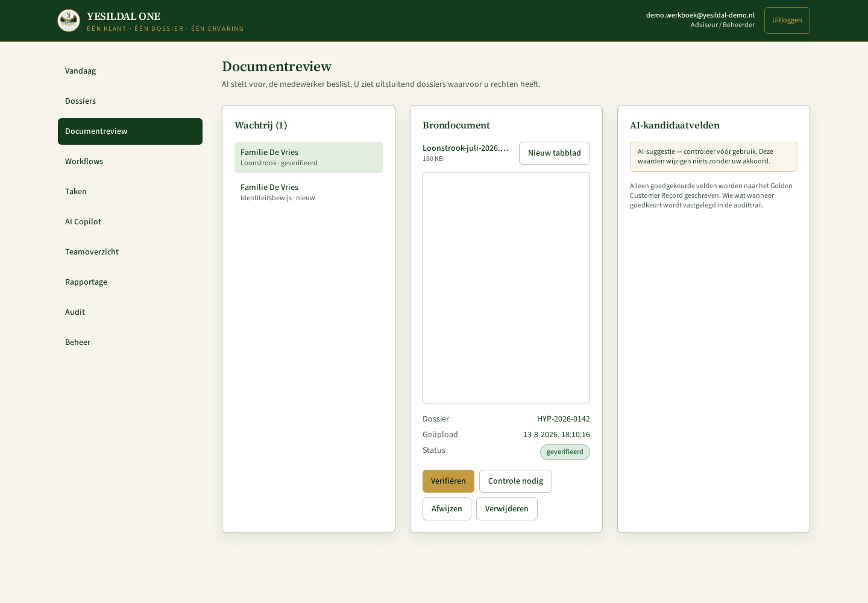This screenshot has width=868, height=603.
Task: Show the Teamoverzicht page
Action: click(x=130, y=252)
